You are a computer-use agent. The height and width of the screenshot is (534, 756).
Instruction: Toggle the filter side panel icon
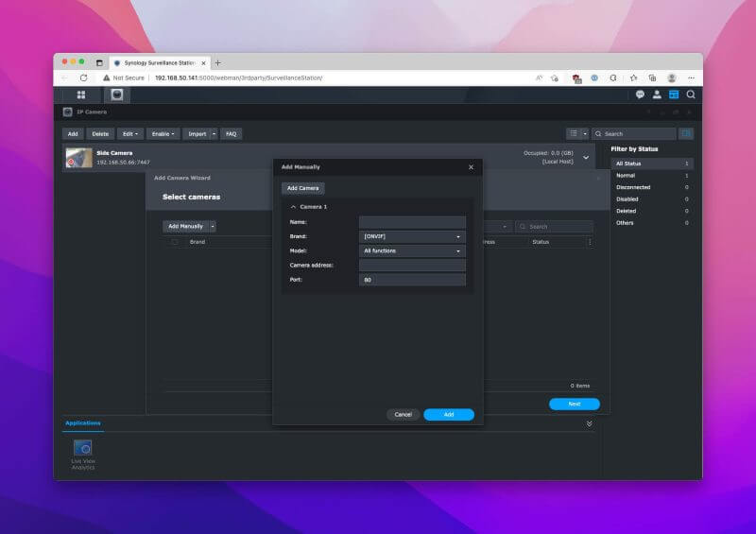pos(686,133)
